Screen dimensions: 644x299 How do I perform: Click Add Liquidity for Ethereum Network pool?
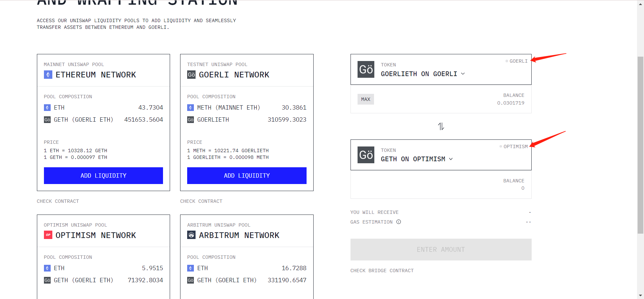[x=103, y=176]
